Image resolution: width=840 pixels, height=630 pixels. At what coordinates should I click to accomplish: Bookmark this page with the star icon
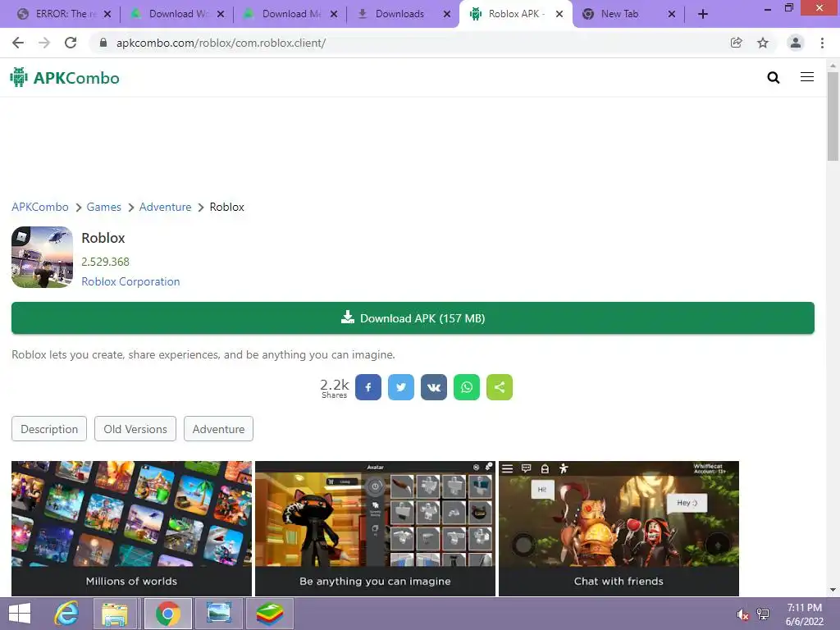(763, 43)
